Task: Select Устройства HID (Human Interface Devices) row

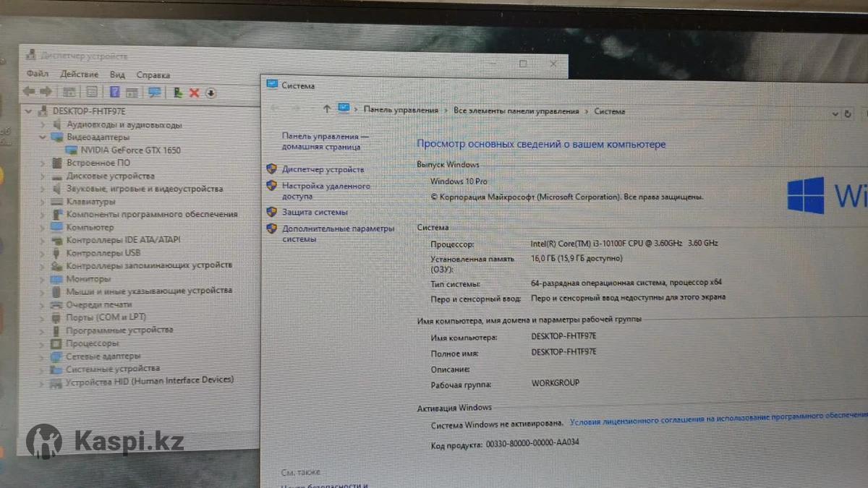Action: tap(150, 381)
